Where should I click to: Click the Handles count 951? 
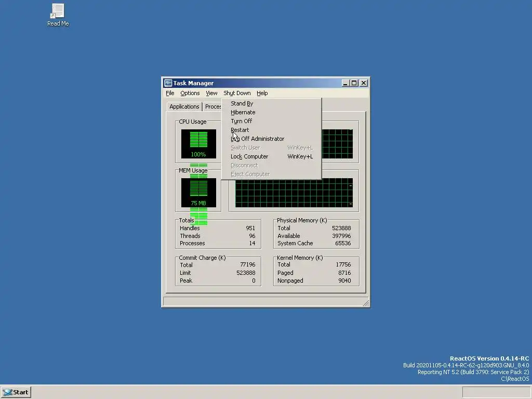(250, 228)
